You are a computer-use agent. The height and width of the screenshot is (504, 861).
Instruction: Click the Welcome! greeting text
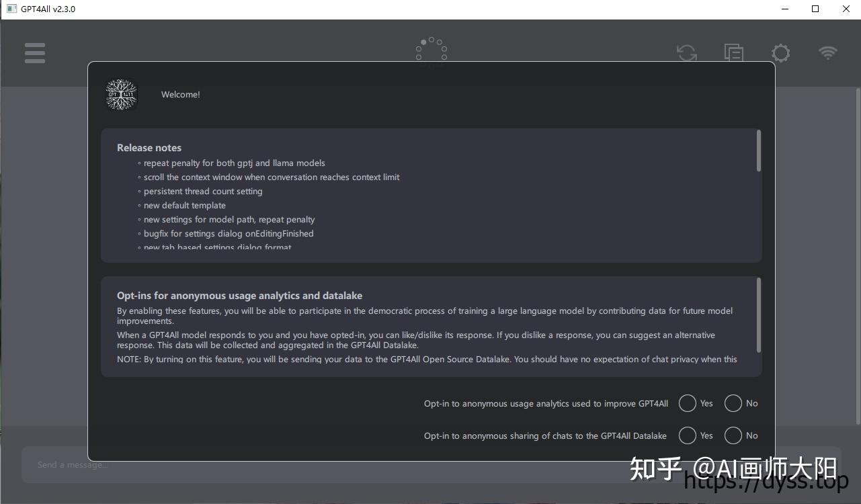180,94
